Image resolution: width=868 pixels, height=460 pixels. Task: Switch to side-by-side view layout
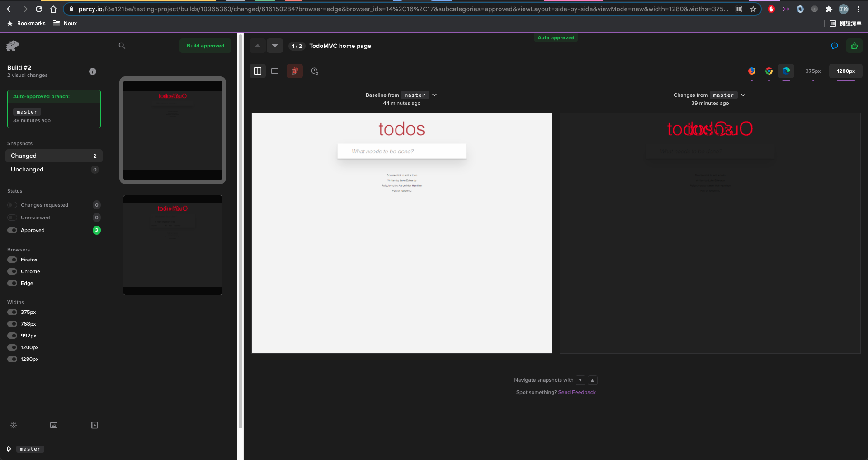point(258,71)
